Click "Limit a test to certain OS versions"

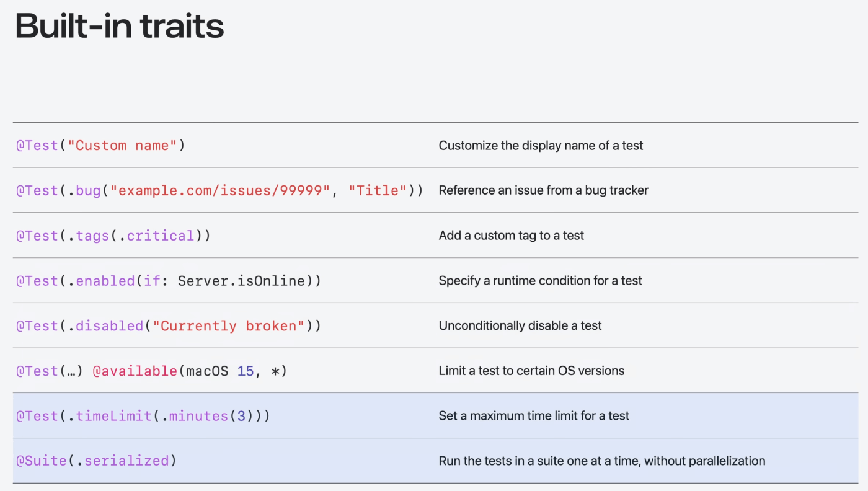(x=531, y=371)
